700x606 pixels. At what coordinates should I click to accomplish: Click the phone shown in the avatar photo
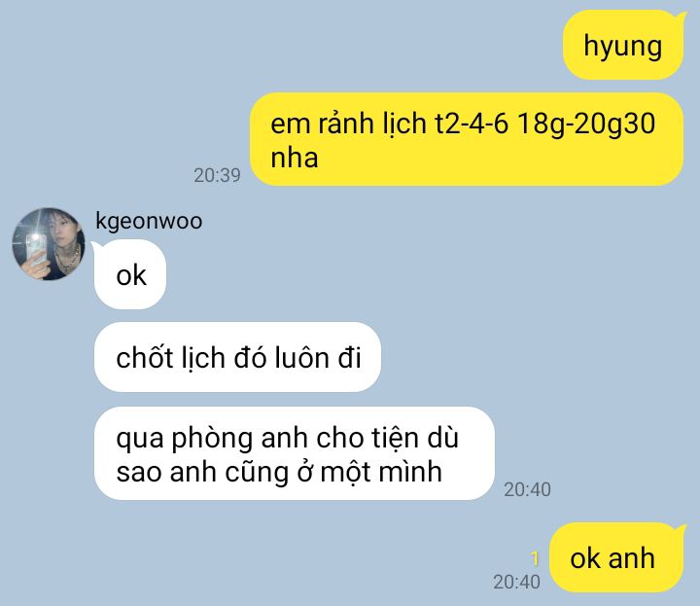point(36,251)
